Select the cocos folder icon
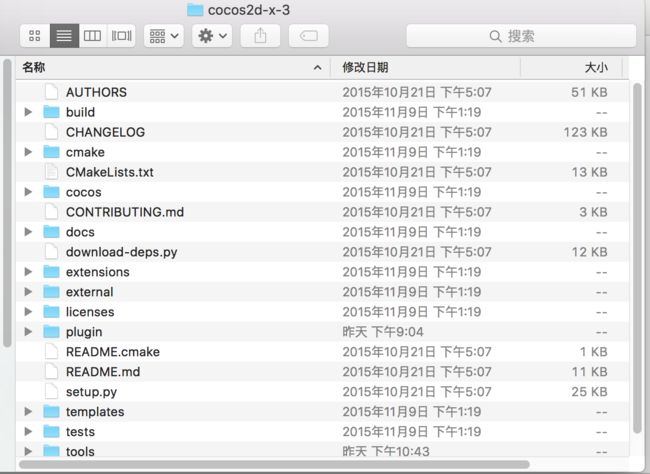Image resolution: width=650 pixels, height=474 pixels. (51, 192)
